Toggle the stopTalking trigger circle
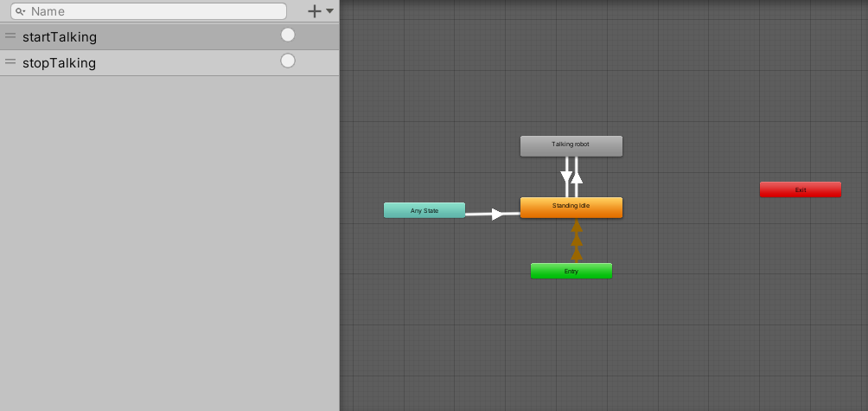Image resolution: width=868 pixels, height=411 pixels. point(288,61)
